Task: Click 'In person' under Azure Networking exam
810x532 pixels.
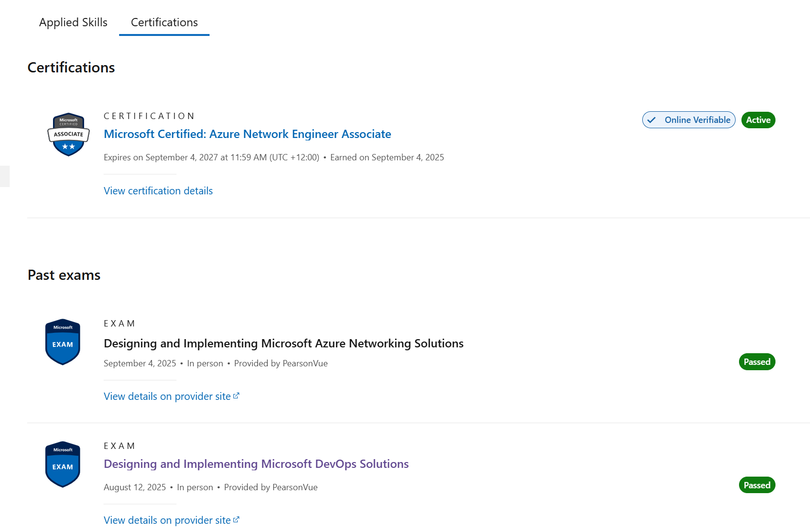Action: coord(205,363)
